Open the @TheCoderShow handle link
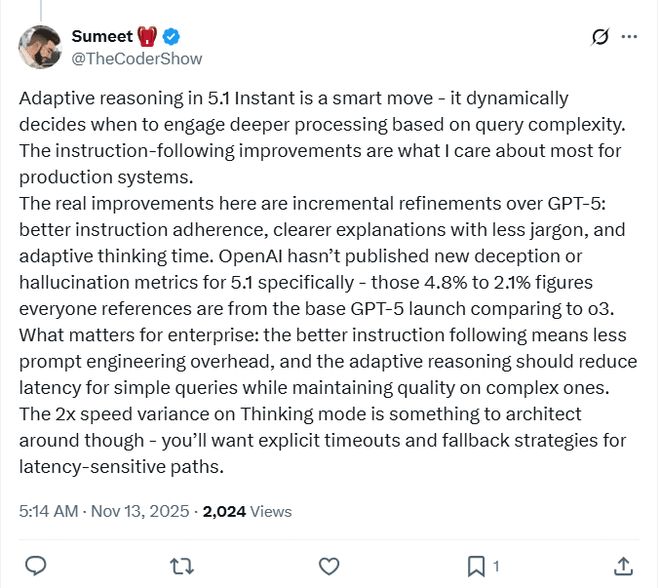This screenshot has height=588, width=660. 136,58
